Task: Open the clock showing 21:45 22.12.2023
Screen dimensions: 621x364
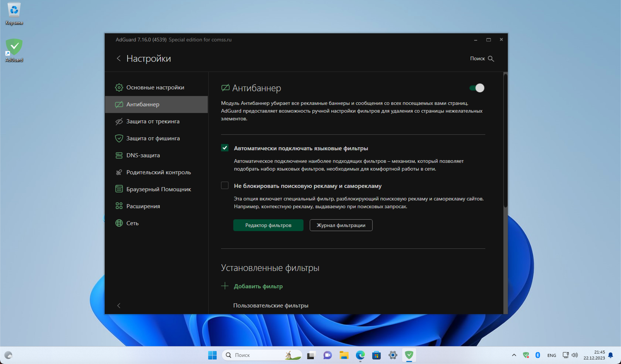Action: [594, 355]
